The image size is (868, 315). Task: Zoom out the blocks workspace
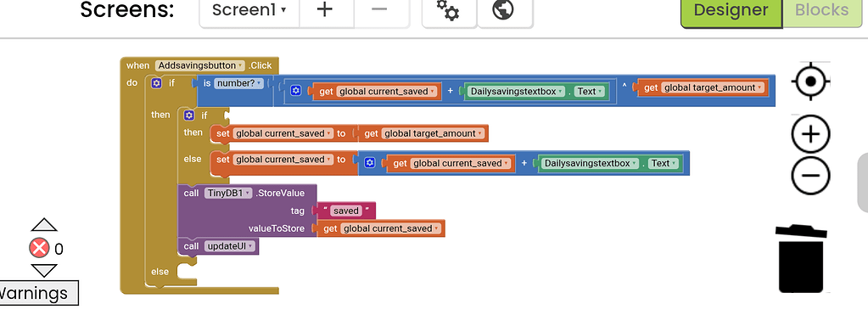[810, 176]
